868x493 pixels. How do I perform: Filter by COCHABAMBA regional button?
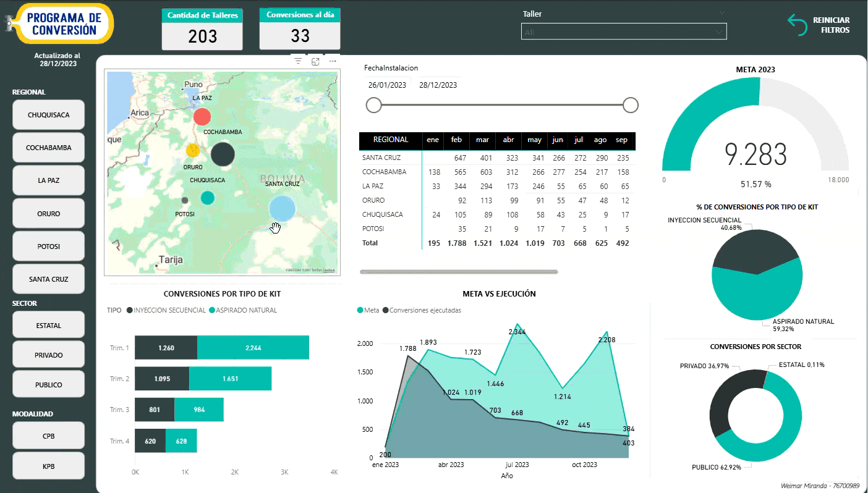pyautogui.click(x=49, y=148)
